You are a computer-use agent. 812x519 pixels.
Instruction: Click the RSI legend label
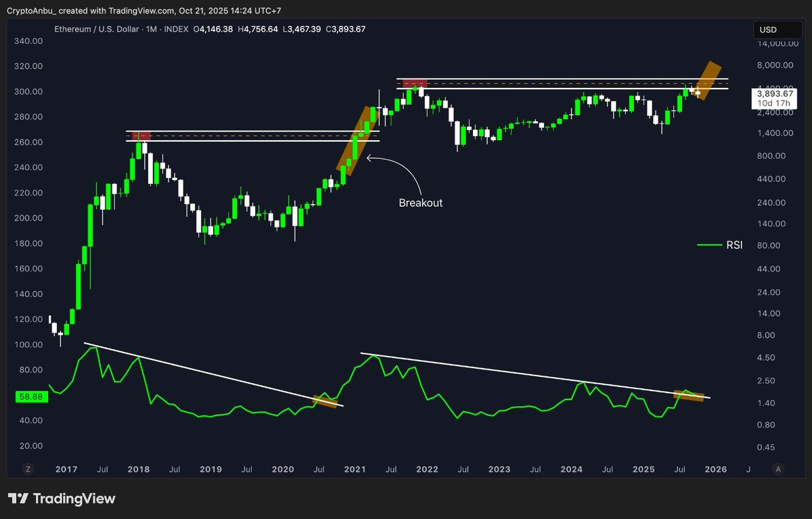[734, 245]
